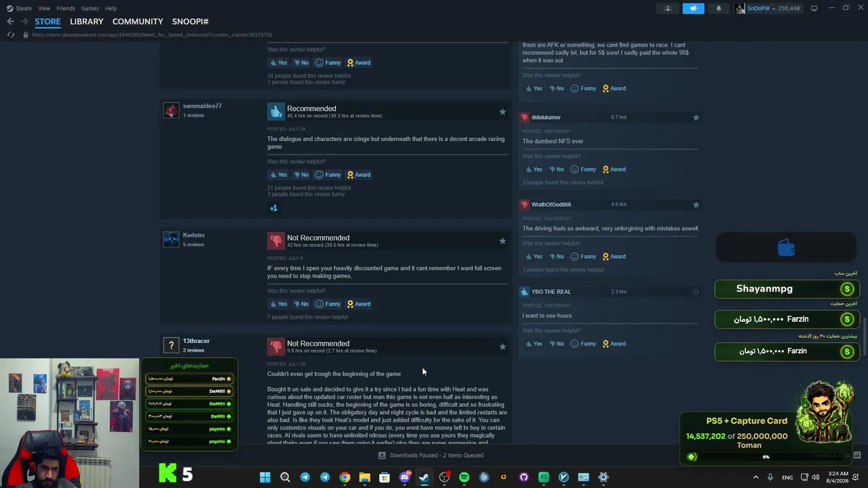
Task: Click the store URL address field
Action: pos(152,35)
